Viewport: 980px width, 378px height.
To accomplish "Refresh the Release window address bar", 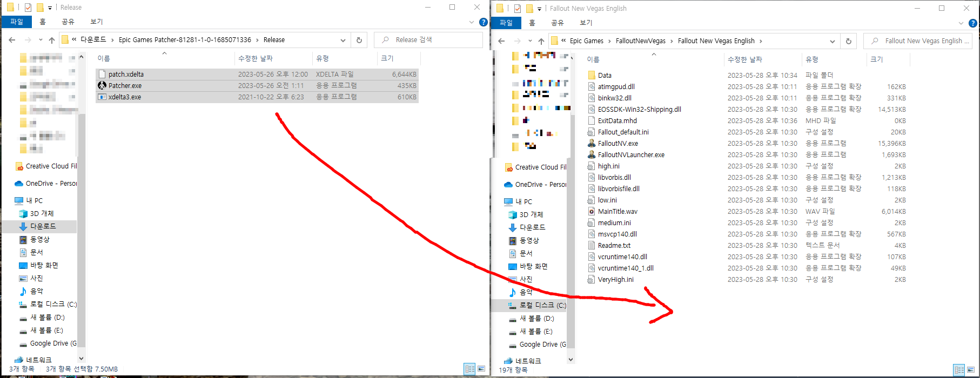I will coord(359,40).
